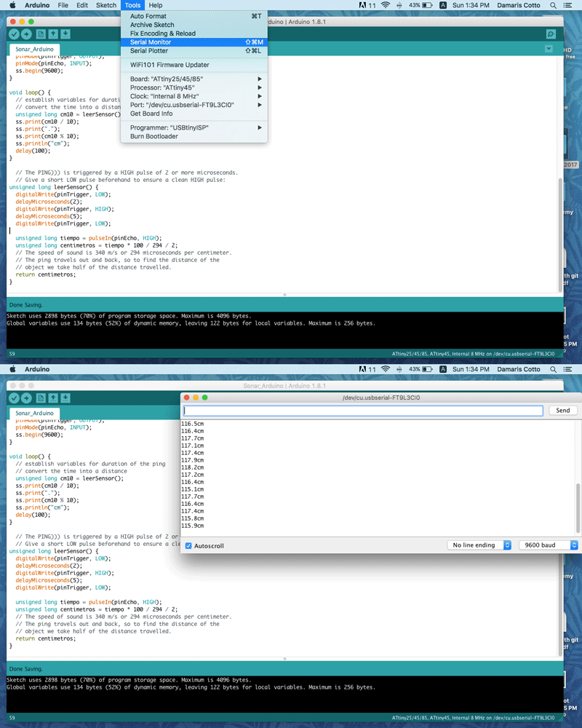This screenshot has width=582, height=728.
Task: Click the "Damaris Cotto" user name in the bar with Tools highlighted
Action: point(519,5)
